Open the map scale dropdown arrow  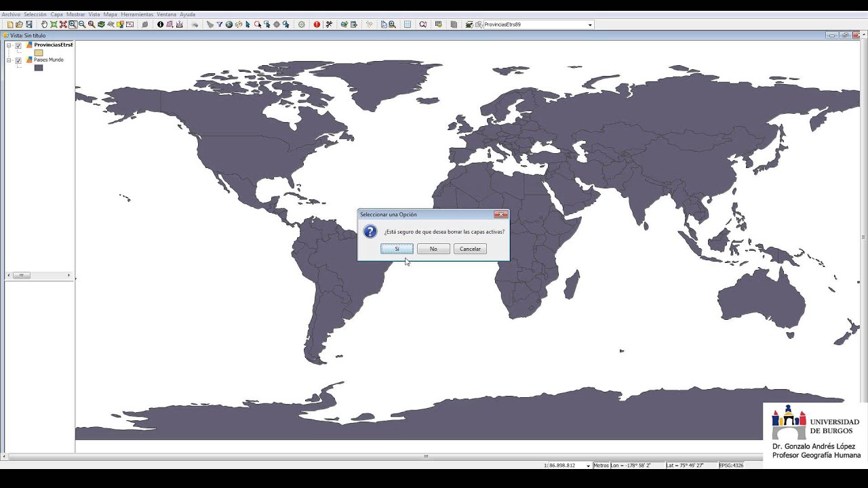point(588,466)
